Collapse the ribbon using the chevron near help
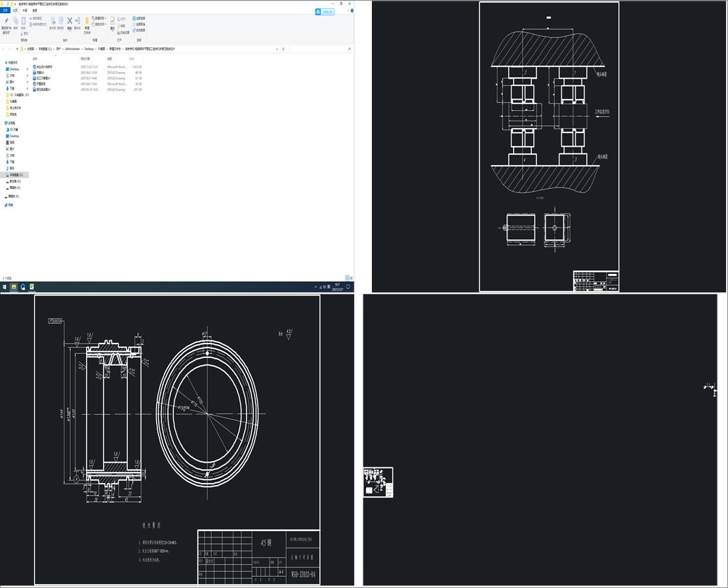This screenshot has width=728, height=588. [348, 10]
